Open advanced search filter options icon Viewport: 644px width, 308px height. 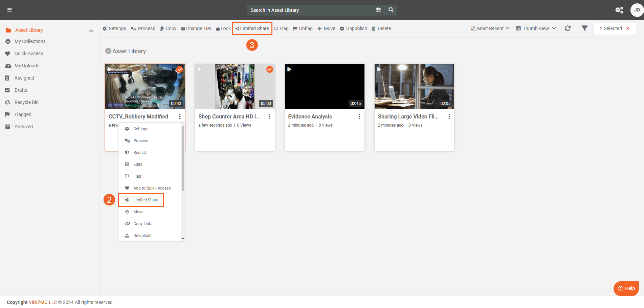[378, 10]
